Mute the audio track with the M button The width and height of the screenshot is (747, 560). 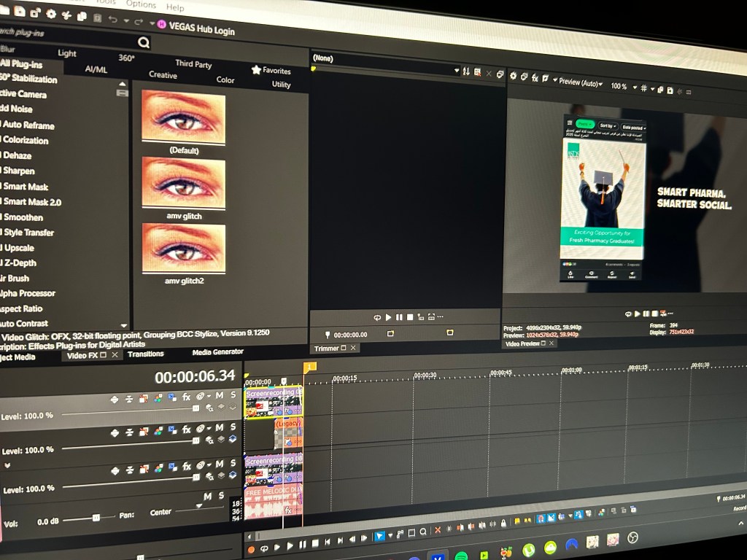point(207,497)
